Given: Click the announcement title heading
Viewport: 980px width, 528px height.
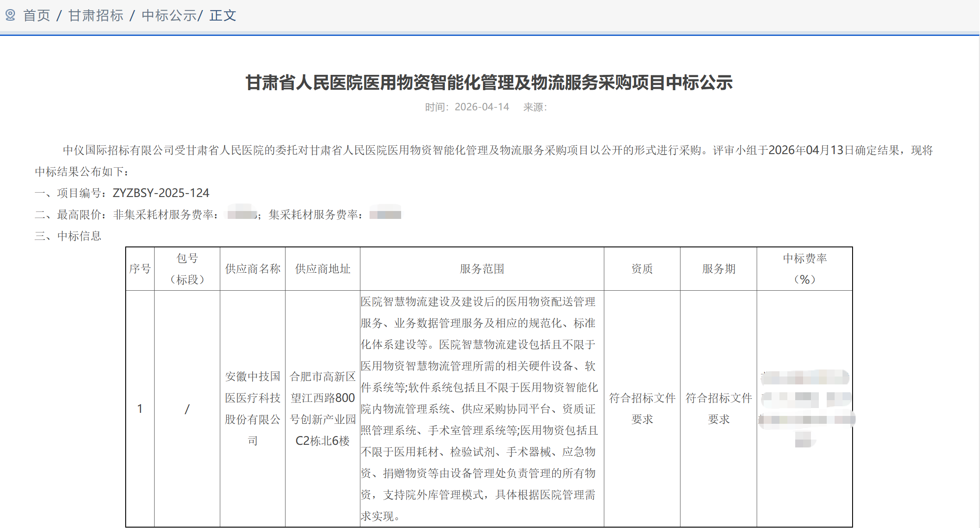Looking at the screenshot, I should (x=489, y=83).
